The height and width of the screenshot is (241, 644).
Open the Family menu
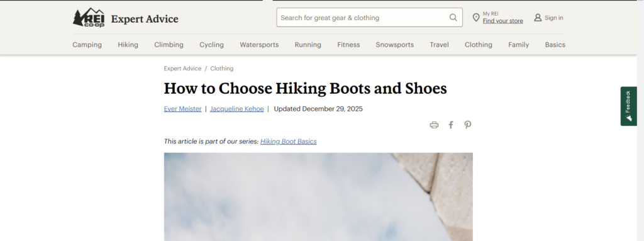(x=518, y=45)
